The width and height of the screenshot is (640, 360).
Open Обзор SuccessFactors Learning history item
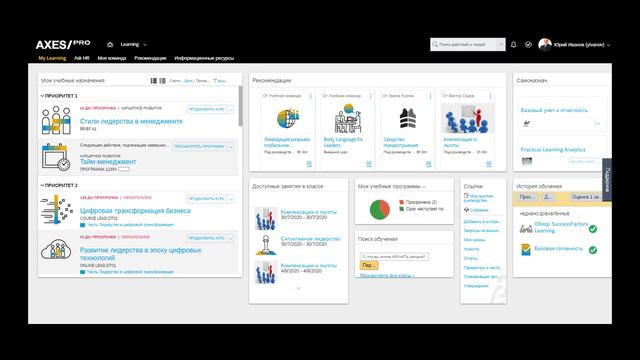pyautogui.click(x=561, y=227)
